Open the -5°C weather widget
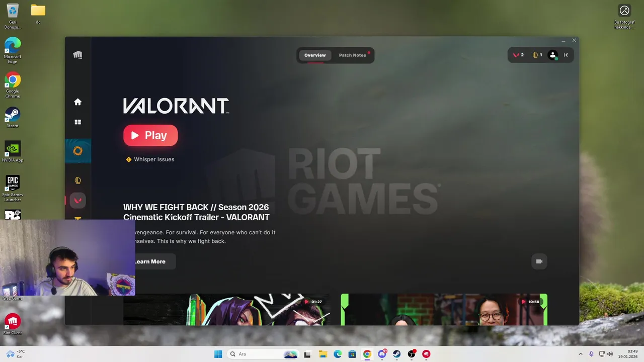Screen dimensions: 644x362 click(x=15, y=354)
